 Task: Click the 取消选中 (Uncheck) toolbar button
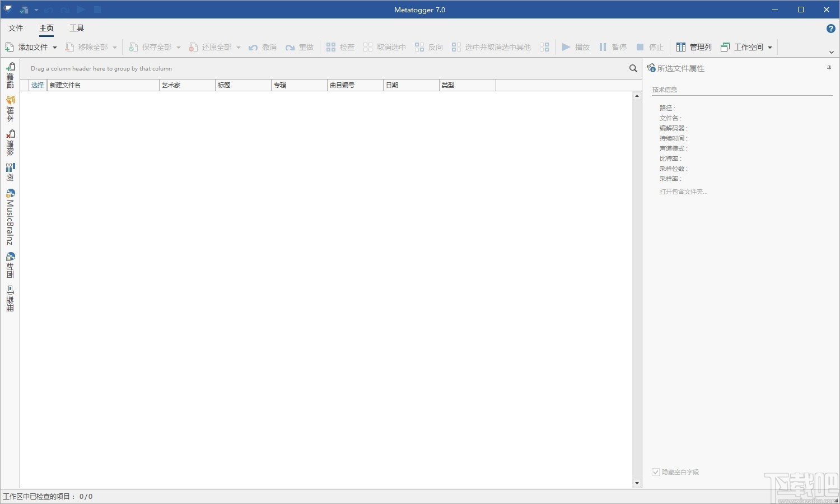point(385,47)
